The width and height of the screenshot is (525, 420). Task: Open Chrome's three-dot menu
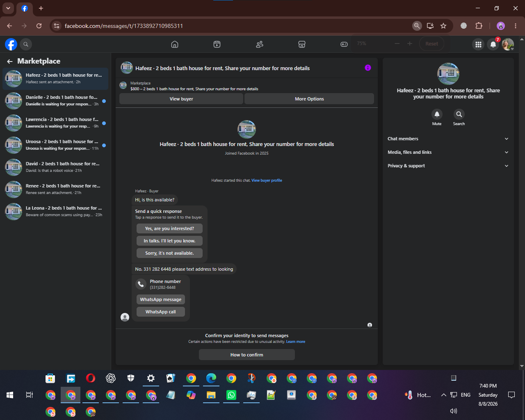pos(516,26)
